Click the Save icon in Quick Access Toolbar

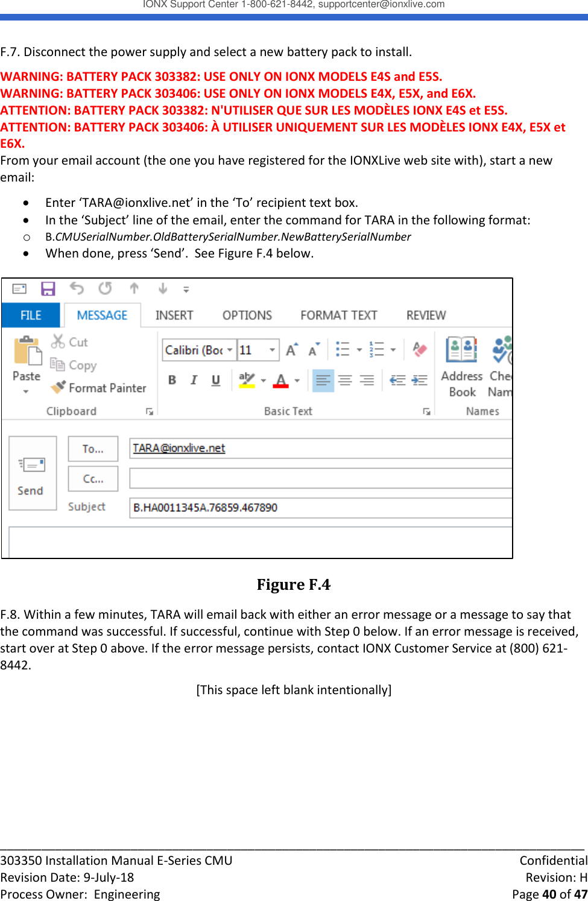(48, 288)
